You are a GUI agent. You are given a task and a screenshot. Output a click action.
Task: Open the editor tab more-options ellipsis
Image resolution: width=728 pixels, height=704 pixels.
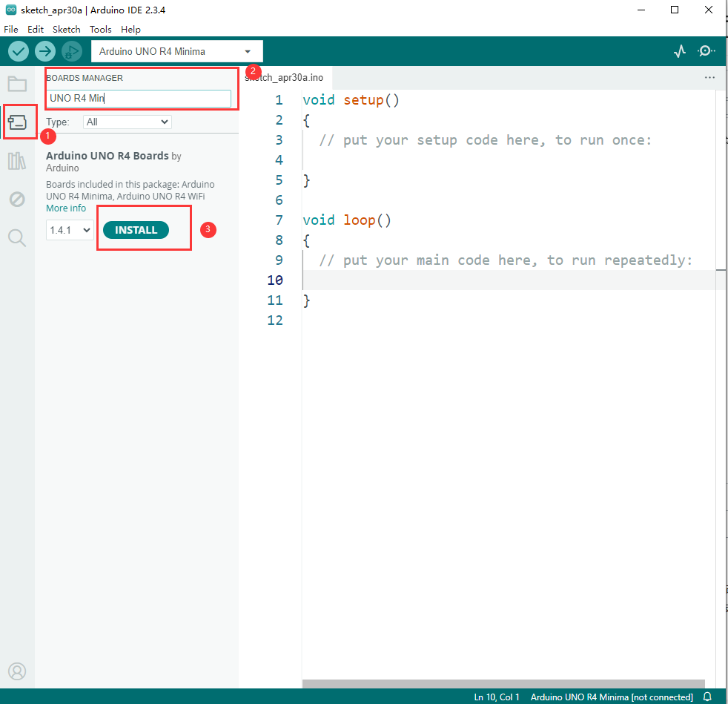709,78
